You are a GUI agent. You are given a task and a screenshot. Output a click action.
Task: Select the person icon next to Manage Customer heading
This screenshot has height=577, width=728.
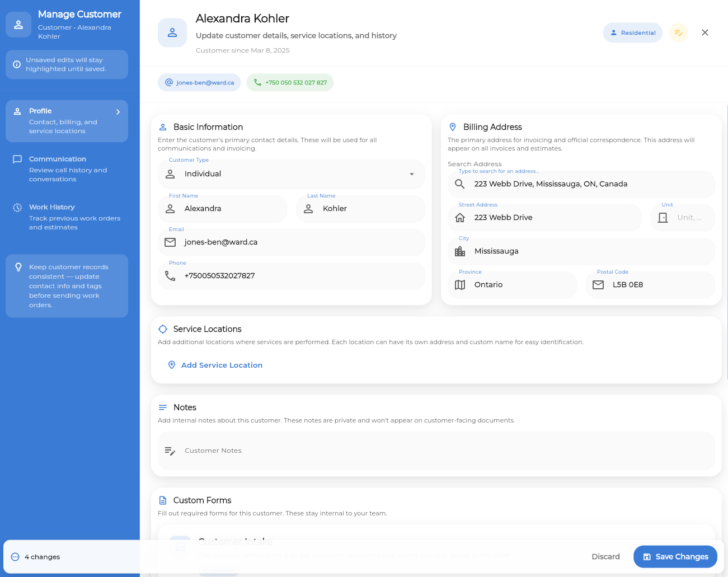point(18,24)
